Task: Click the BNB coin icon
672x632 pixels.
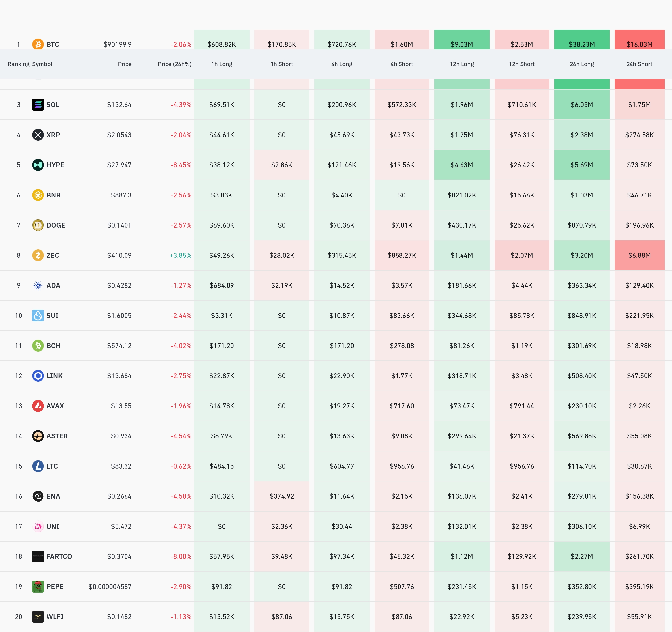Action: (38, 195)
